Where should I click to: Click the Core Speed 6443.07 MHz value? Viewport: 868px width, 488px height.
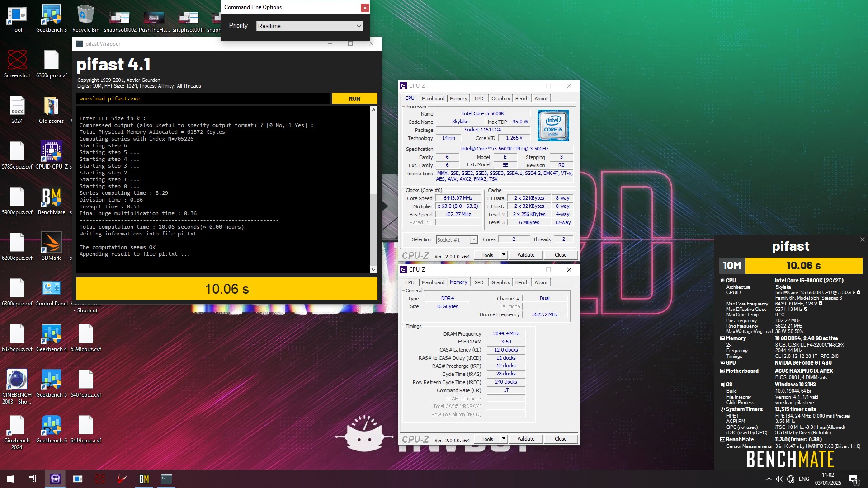458,198
